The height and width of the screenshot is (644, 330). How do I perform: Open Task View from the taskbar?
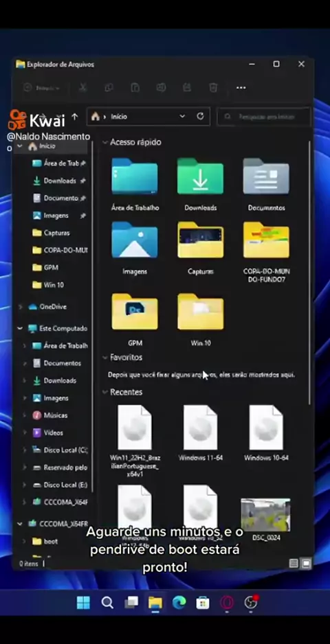pyautogui.click(x=131, y=603)
